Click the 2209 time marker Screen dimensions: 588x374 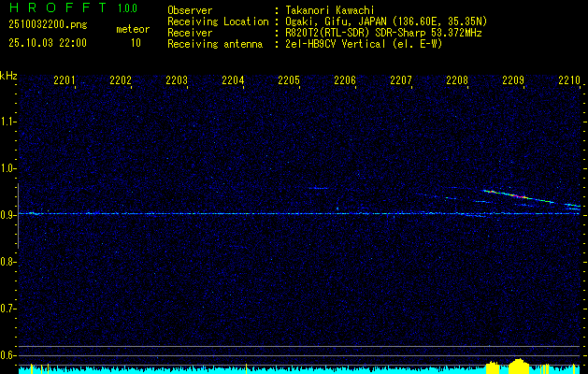pyautogui.click(x=513, y=81)
